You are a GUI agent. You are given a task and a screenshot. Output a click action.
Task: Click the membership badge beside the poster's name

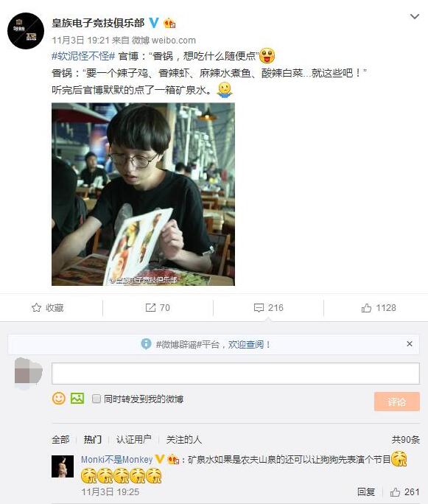169,23
